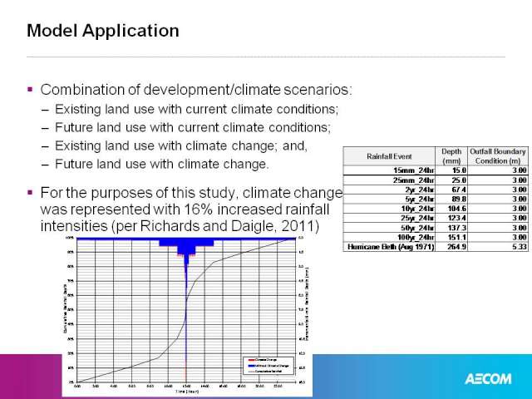Select the '25mm_24hr' row label

(414, 180)
